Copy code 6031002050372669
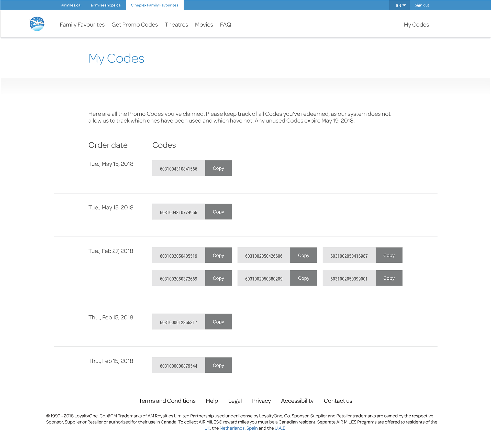Image resolution: width=491 pixels, height=448 pixels. click(x=218, y=278)
